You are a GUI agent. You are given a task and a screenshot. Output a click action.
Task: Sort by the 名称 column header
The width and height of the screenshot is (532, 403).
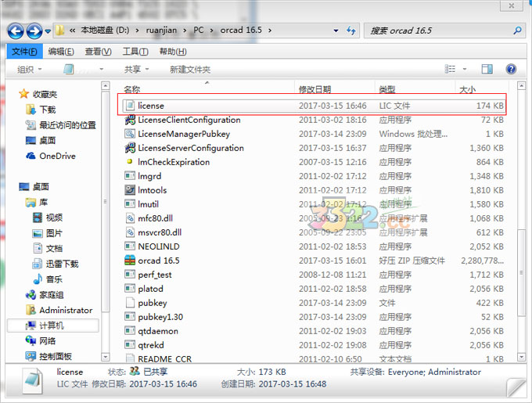(x=132, y=89)
